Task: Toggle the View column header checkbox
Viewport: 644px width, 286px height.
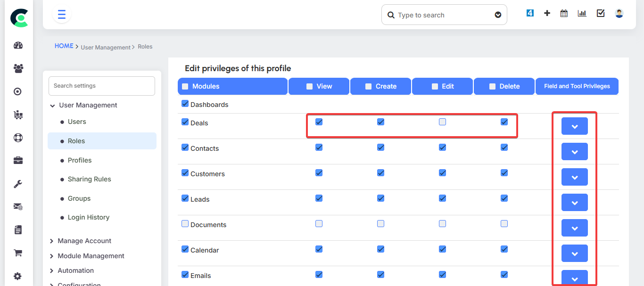Action: pos(309,87)
